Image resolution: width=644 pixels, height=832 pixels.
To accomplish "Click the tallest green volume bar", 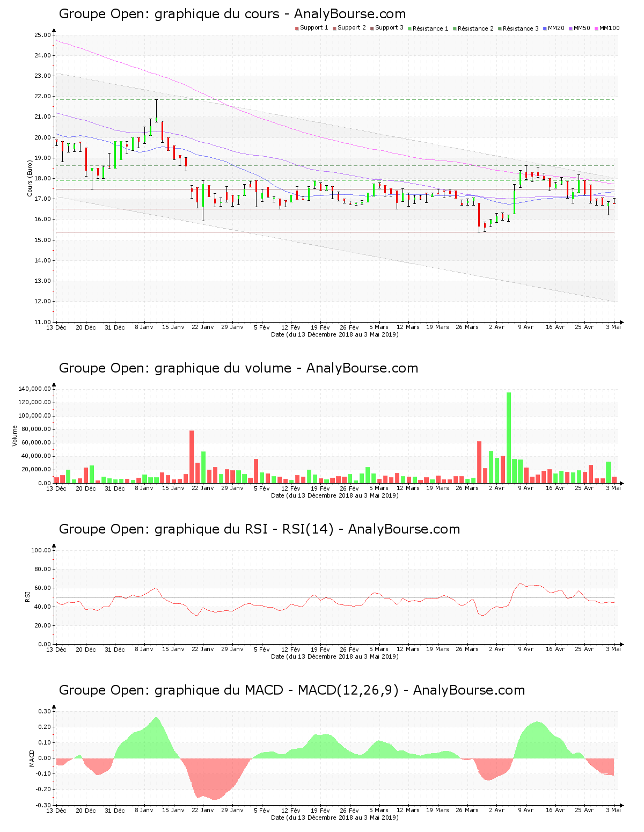I will click(509, 437).
